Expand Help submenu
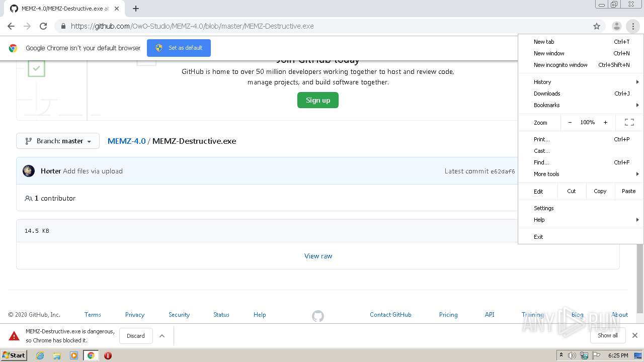Viewport: 644px width, 362px height. click(x=581, y=220)
